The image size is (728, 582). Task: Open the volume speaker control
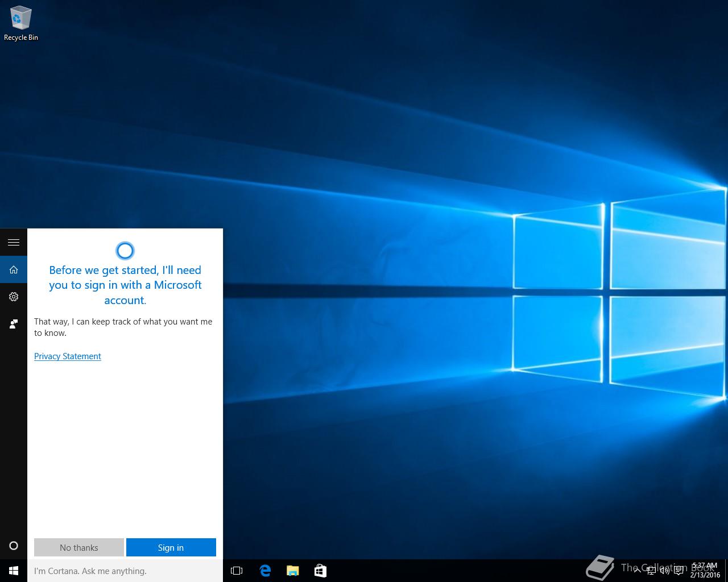coord(664,571)
